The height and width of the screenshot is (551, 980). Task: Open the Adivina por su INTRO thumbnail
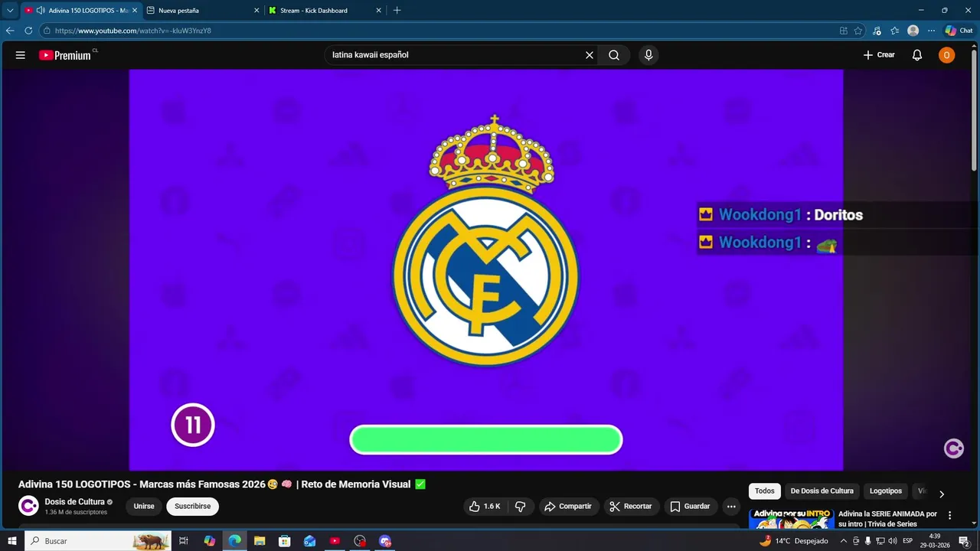click(x=791, y=518)
